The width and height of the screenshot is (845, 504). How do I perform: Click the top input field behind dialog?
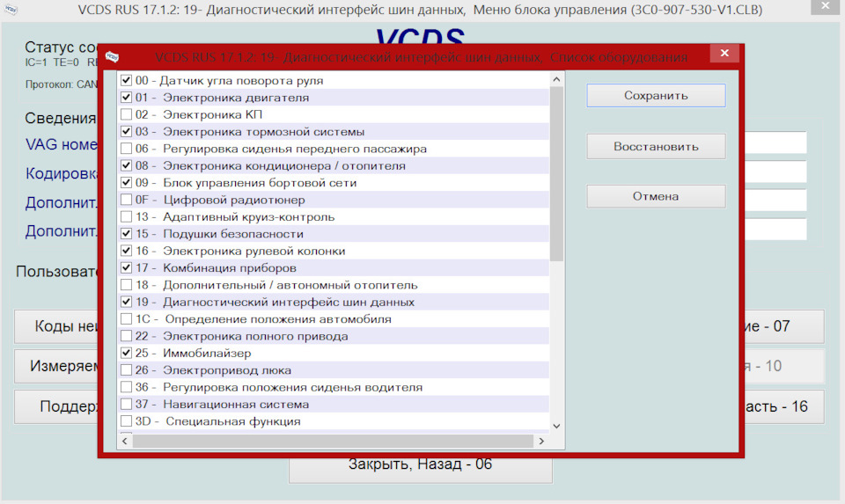click(775, 142)
